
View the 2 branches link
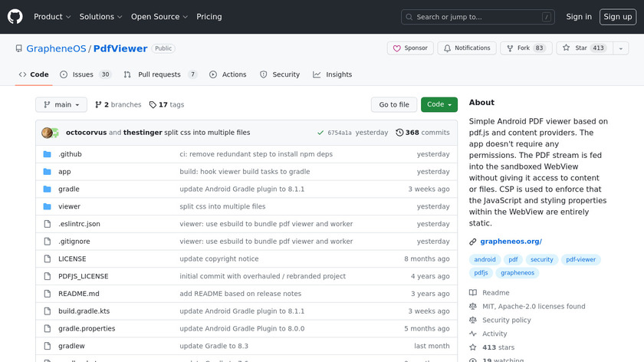[118, 105]
